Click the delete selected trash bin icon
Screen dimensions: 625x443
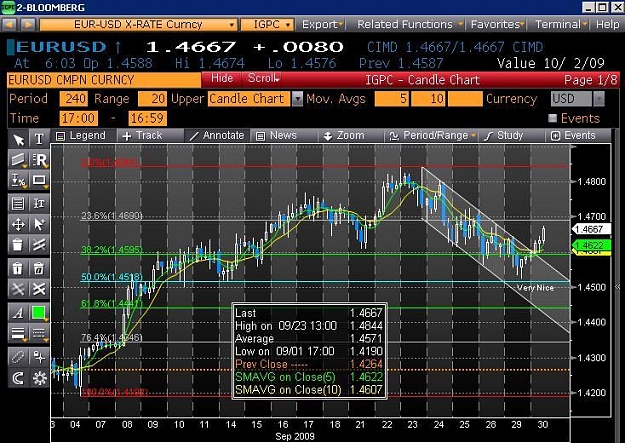tap(18, 268)
